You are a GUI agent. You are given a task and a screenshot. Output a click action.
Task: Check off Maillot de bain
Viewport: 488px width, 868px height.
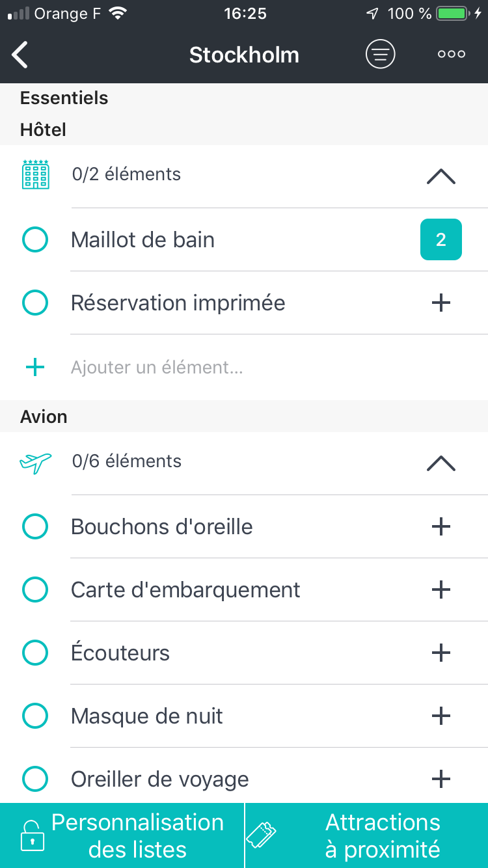pyautogui.click(x=35, y=239)
